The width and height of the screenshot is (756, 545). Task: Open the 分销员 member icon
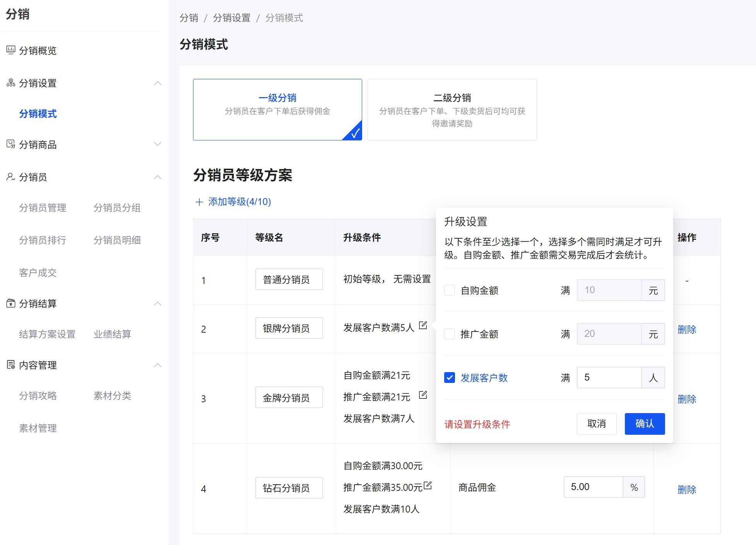pyautogui.click(x=10, y=177)
